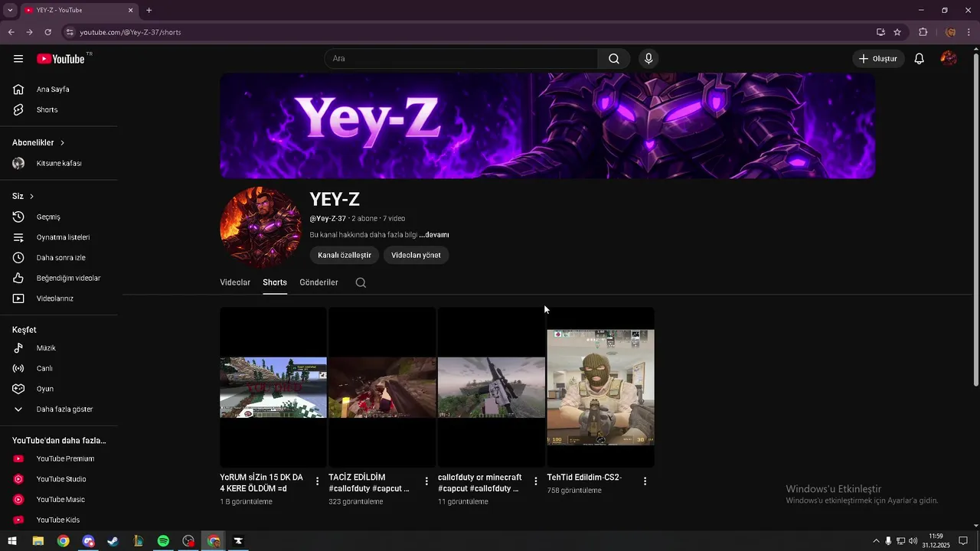980x551 pixels.
Task: Click the Chrome forward arrow
Action: click(x=29, y=32)
